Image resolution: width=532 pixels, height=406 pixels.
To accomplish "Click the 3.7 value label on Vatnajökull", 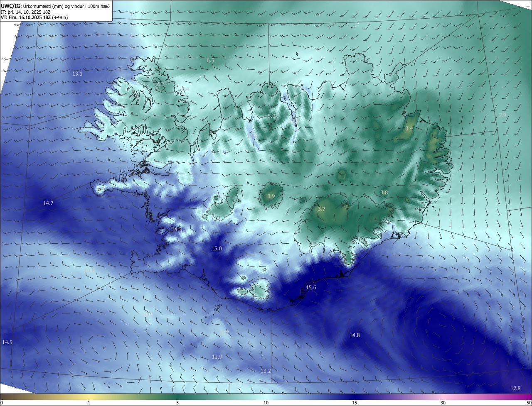I will [321, 209].
